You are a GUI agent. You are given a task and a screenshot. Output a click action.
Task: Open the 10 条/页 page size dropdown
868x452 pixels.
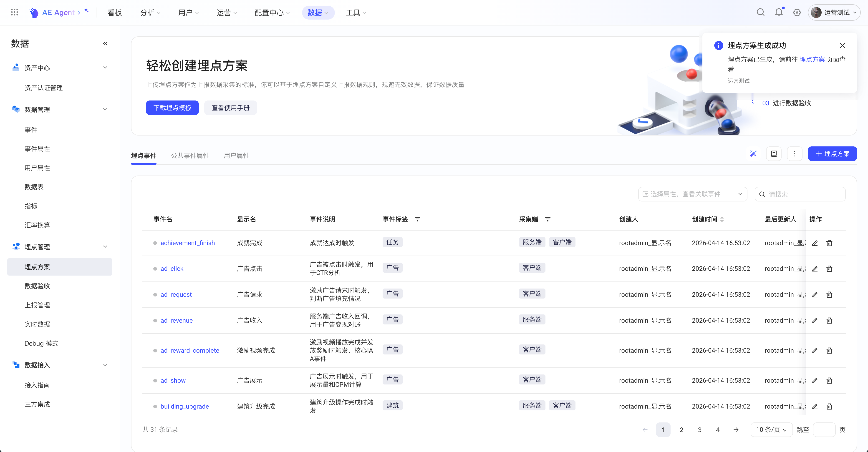tap(771, 430)
